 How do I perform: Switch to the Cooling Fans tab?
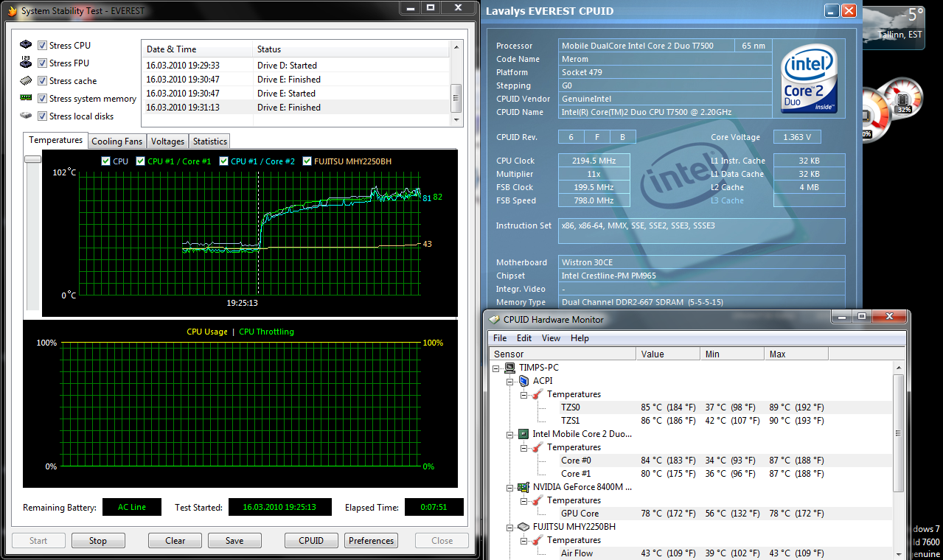[x=116, y=141]
